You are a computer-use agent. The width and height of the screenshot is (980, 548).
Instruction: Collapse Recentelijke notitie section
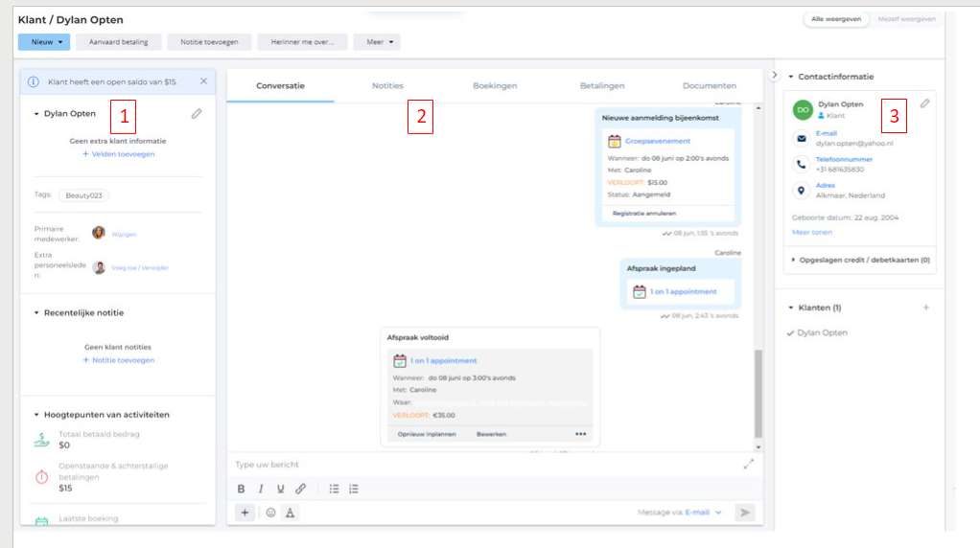[36, 312]
